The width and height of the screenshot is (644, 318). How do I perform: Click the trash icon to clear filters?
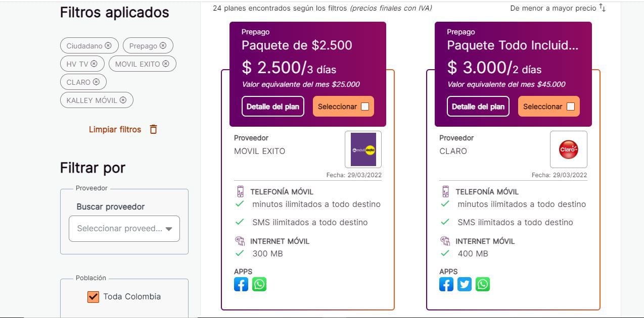(153, 130)
